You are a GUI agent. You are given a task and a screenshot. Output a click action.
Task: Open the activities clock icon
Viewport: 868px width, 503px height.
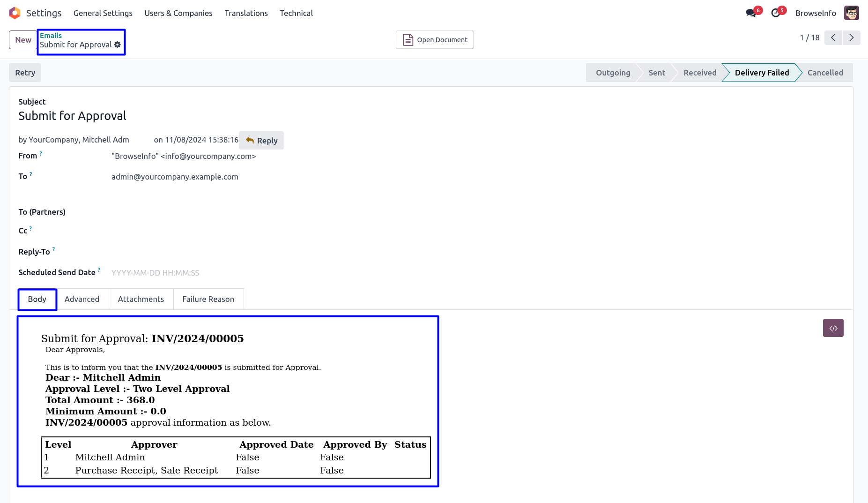click(776, 13)
